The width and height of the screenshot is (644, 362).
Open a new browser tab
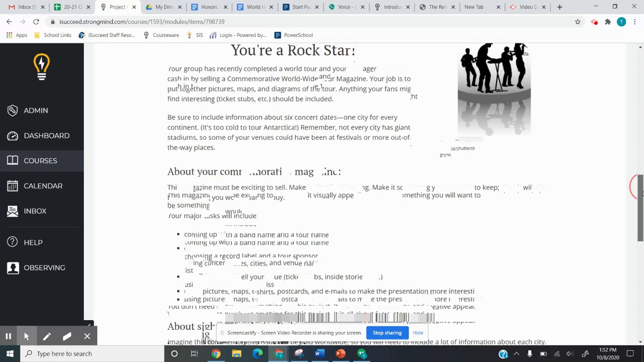point(559,7)
